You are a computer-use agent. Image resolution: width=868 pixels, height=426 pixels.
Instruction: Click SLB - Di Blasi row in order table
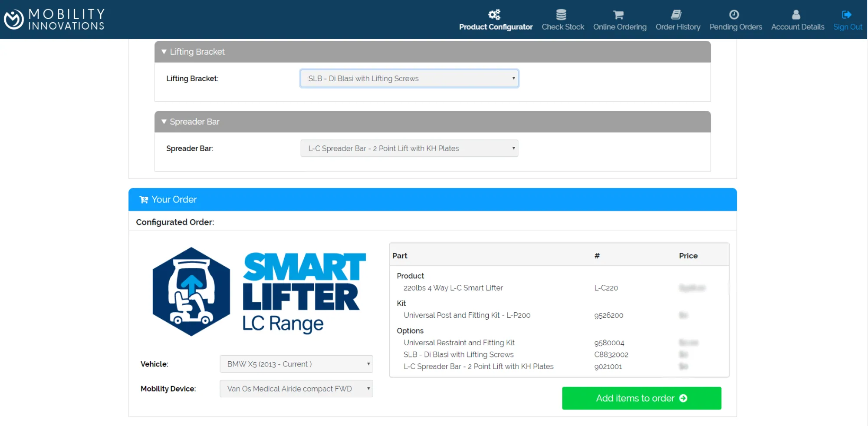coord(559,355)
